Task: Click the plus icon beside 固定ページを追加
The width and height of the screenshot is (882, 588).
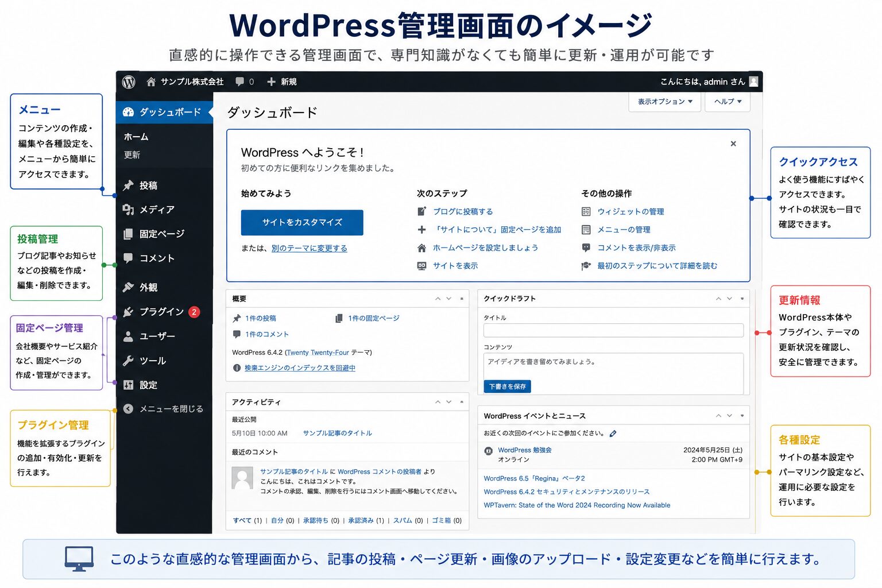Action: click(x=421, y=230)
